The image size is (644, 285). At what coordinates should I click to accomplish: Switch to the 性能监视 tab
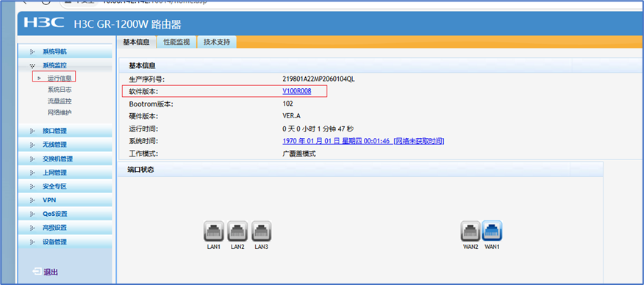coord(176,42)
